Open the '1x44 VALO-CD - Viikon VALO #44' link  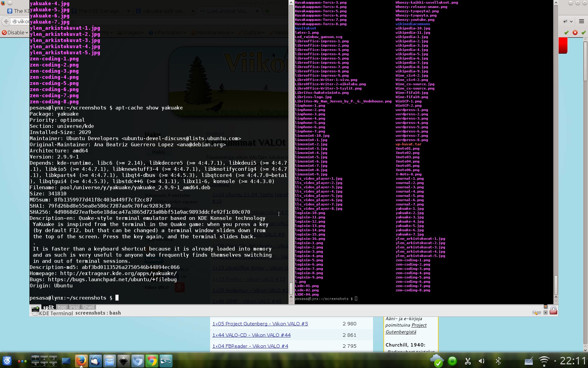point(251,335)
